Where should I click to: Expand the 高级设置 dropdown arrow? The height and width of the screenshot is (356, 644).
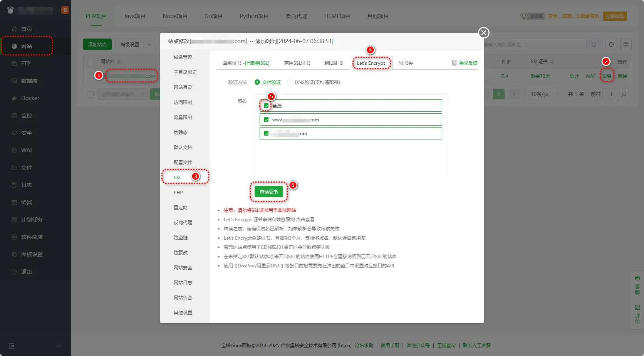[x=149, y=44]
